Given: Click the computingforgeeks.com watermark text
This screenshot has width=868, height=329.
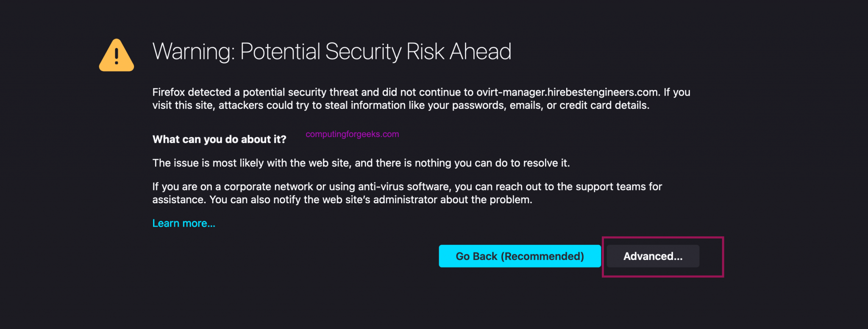Looking at the screenshot, I should pyautogui.click(x=352, y=134).
